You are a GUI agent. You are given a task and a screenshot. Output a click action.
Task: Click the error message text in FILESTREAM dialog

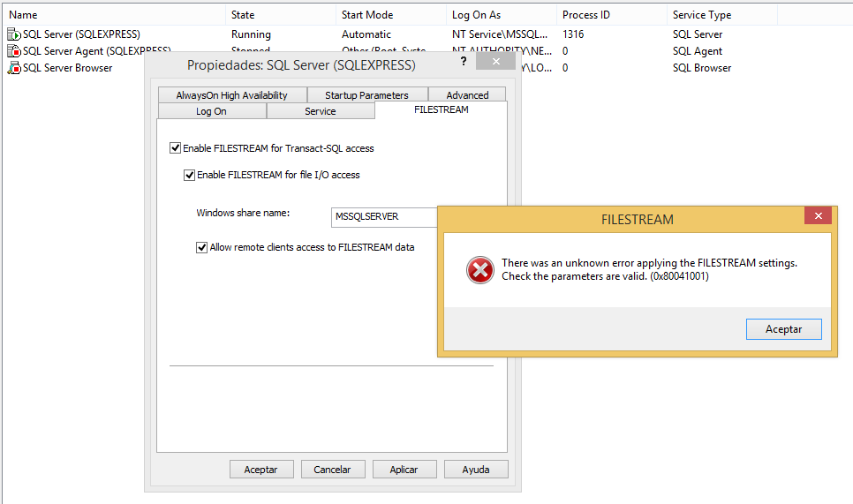649,270
